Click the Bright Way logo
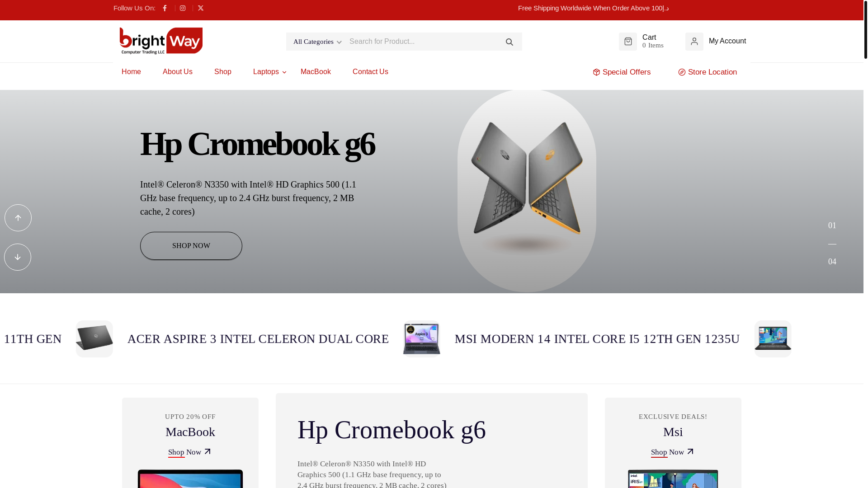This screenshot has width=868, height=488. point(161,41)
